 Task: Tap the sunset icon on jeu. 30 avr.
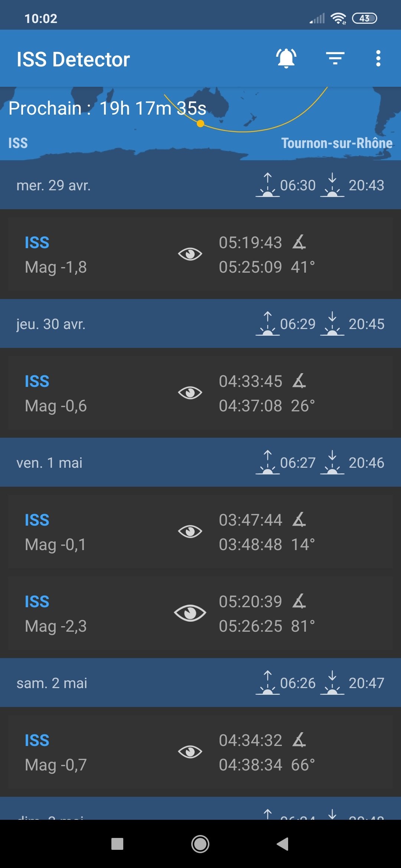click(x=332, y=324)
